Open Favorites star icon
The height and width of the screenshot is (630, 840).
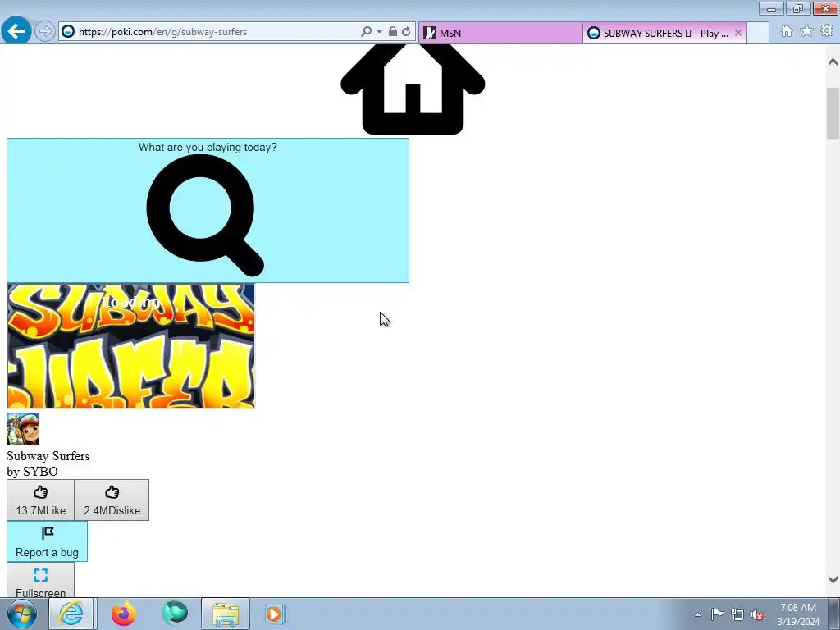click(x=806, y=31)
